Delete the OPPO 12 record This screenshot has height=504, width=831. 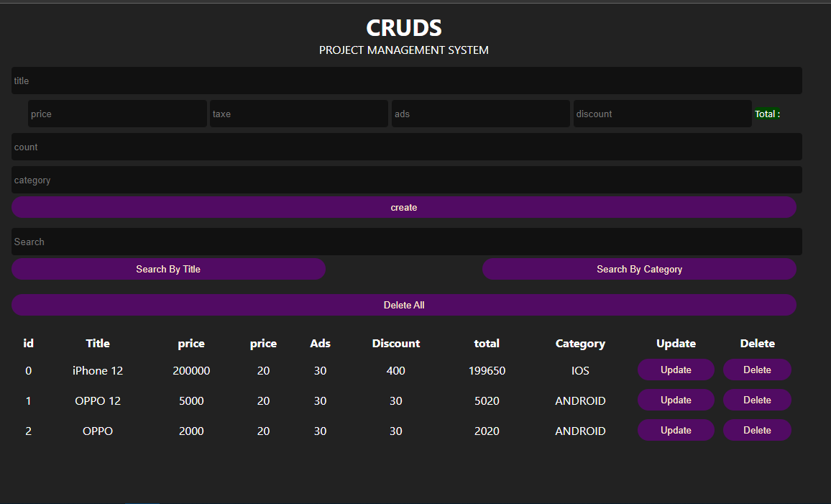tap(757, 400)
